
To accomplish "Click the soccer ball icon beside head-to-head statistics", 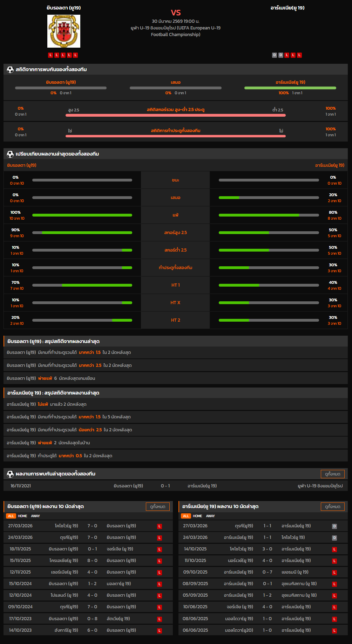I will pyautogui.click(x=10, y=69).
